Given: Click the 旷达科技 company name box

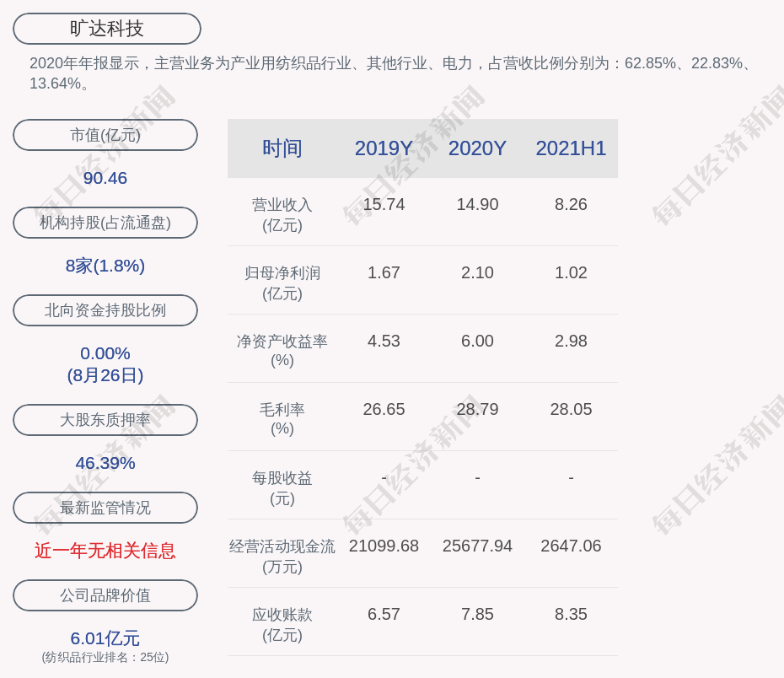Looking at the screenshot, I should click(x=105, y=28).
